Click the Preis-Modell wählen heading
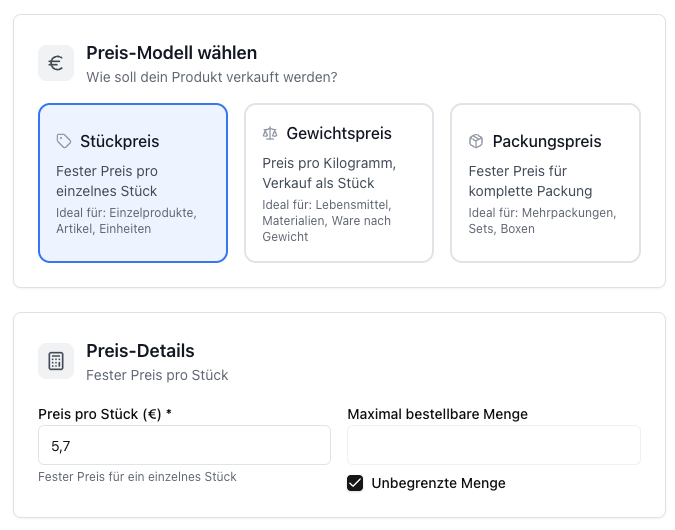675x530 pixels. click(x=171, y=53)
